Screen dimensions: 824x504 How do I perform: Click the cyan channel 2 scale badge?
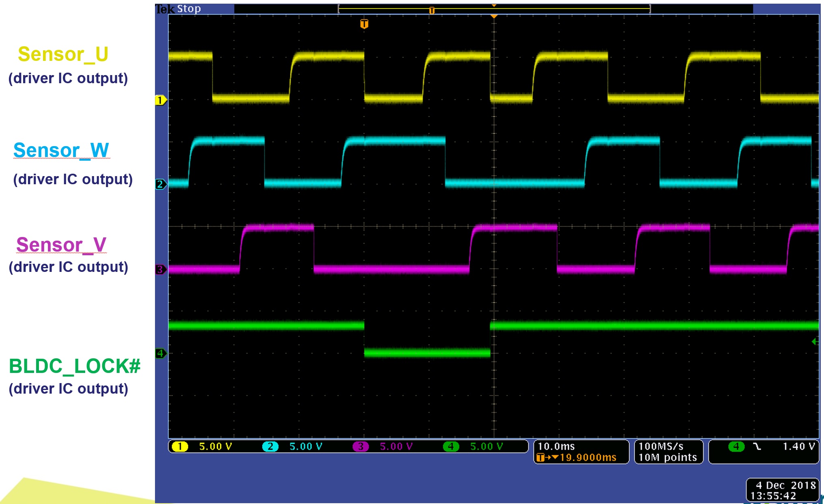270,447
